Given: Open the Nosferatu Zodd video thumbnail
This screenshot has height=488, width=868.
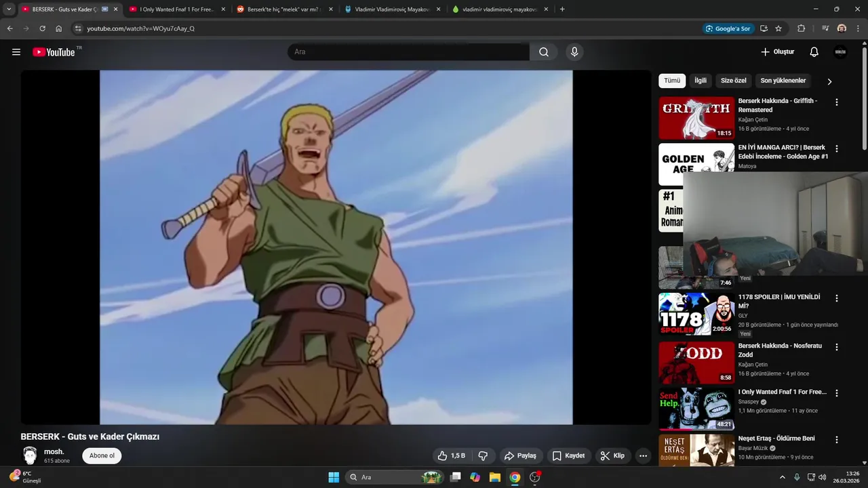Looking at the screenshot, I should coord(696,363).
